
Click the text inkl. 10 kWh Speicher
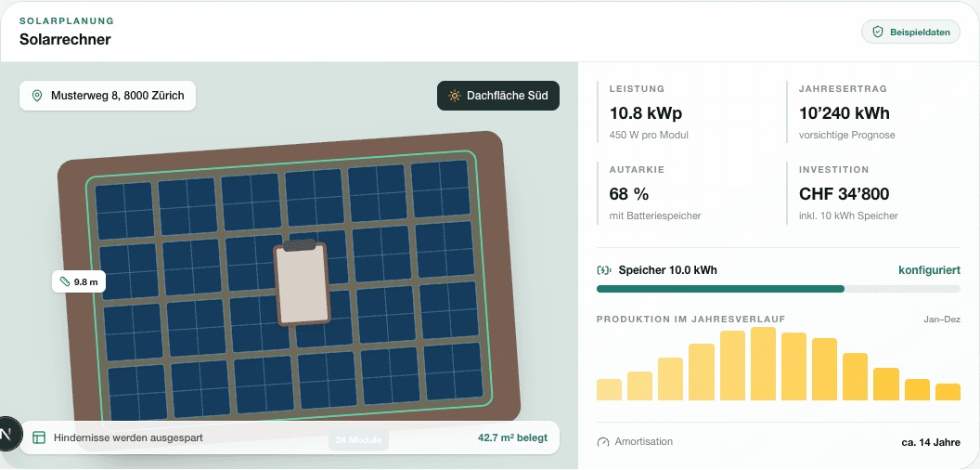(848, 215)
